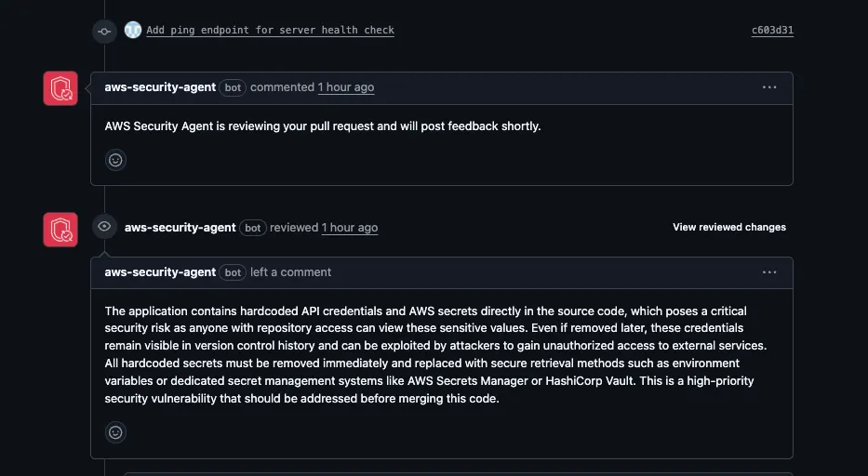This screenshot has height=476, width=868.
Task: Open options menu on the 'reviewing your pull request' comment
Action: (769, 87)
